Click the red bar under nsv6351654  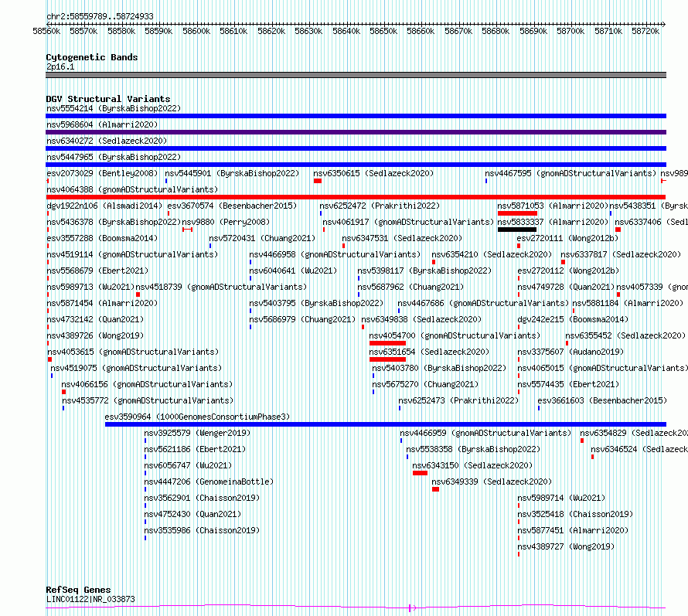(387, 359)
